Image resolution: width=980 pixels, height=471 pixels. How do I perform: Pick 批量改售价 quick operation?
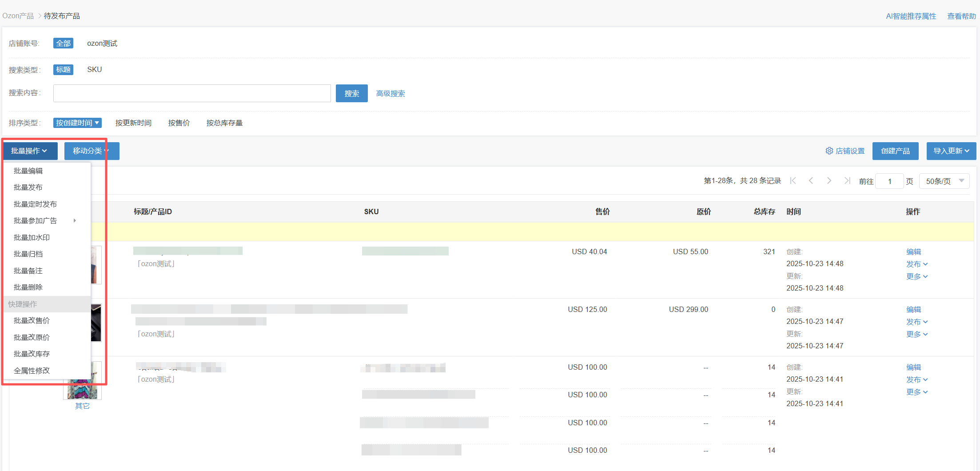point(32,321)
